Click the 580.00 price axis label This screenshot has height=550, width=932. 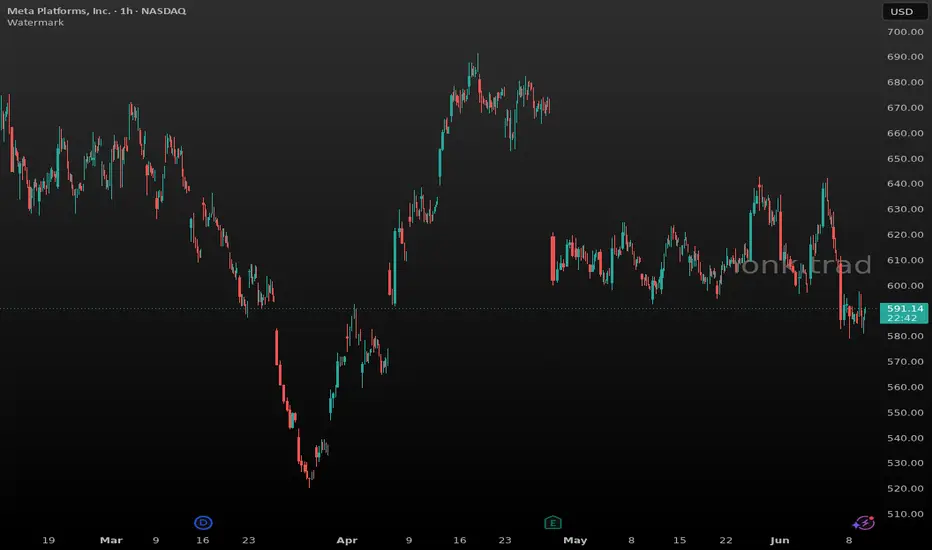click(905, 336)
